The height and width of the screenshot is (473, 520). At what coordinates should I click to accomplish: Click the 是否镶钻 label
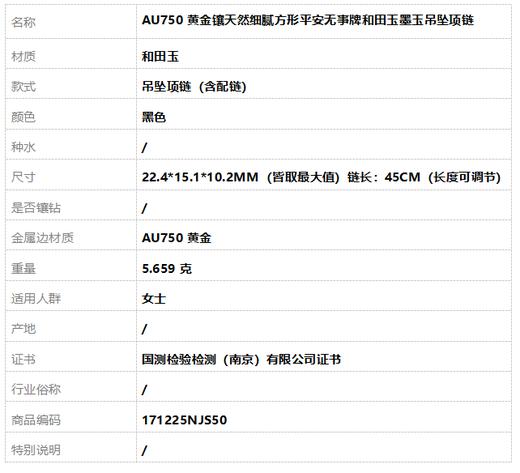[36, 208]
